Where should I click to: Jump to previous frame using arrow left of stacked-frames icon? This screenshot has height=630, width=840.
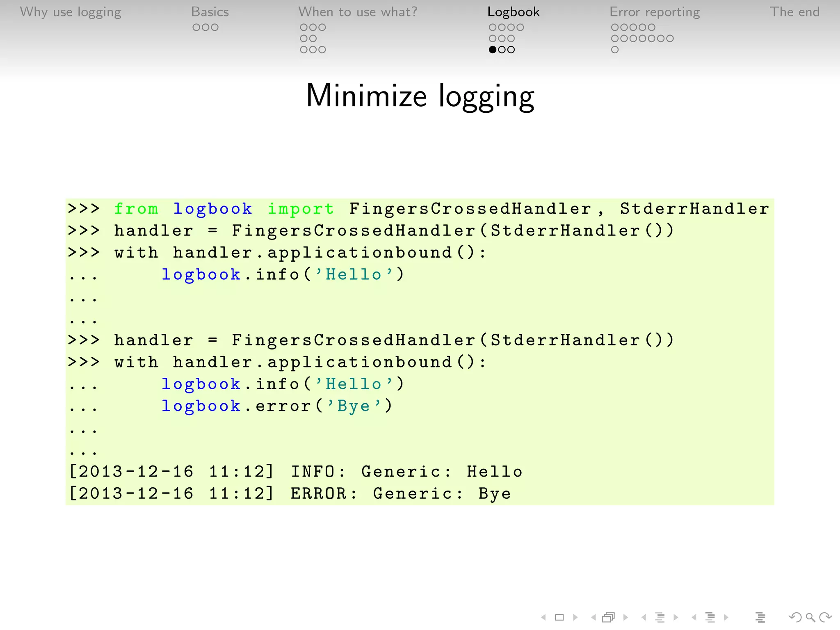[x=593, y=617]
